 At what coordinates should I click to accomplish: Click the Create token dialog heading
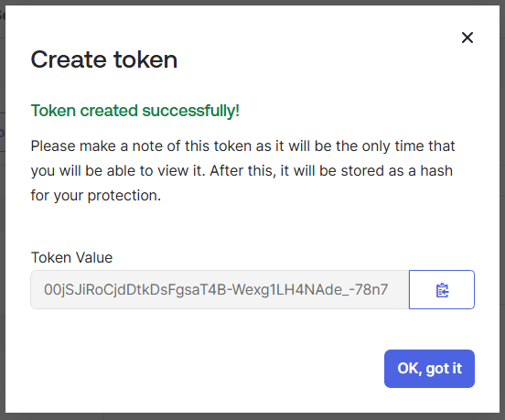click(x=103, y=59)
